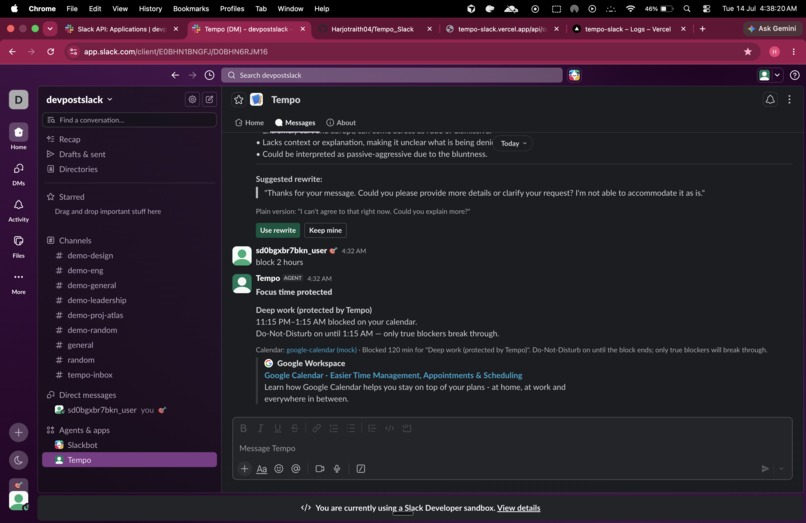Screen dimensions: 806x523
Task: Open workspace settings gear icon
Action: (x=192, y=99)
